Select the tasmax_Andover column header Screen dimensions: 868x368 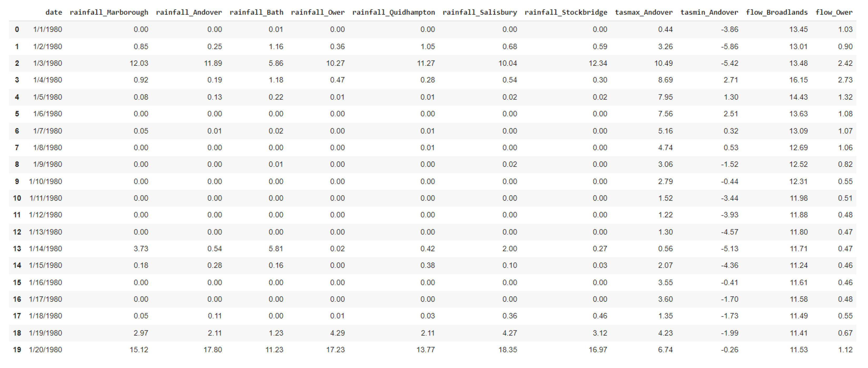(x=643, y=12)
